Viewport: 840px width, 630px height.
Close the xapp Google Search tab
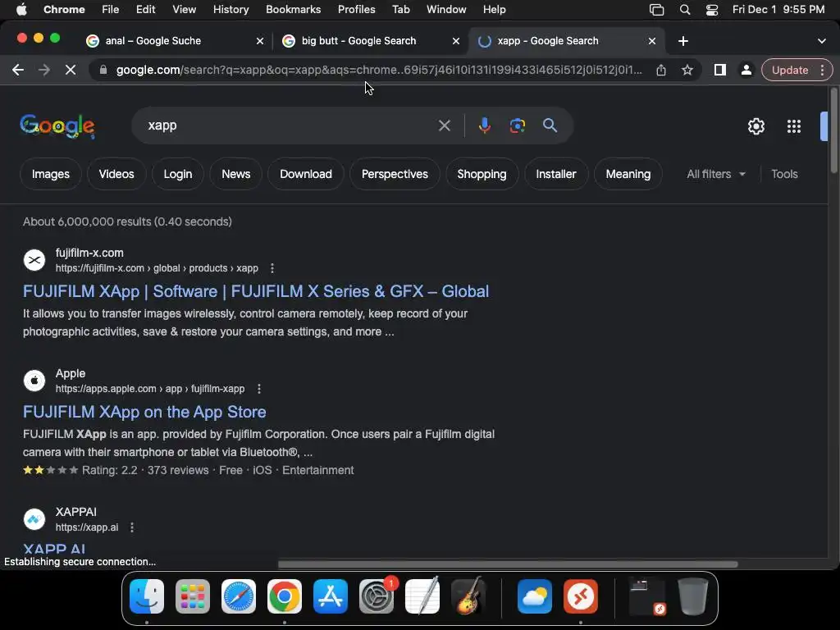[x=652, y=41]
